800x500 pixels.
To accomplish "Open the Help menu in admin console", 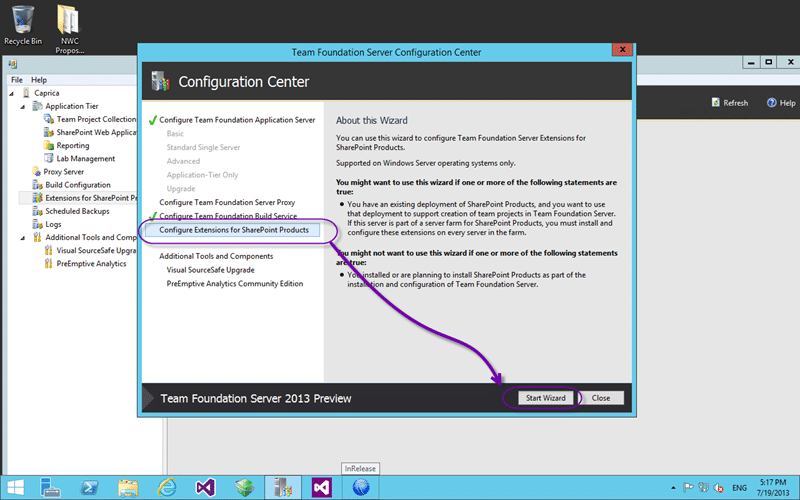I will [39, 80].
